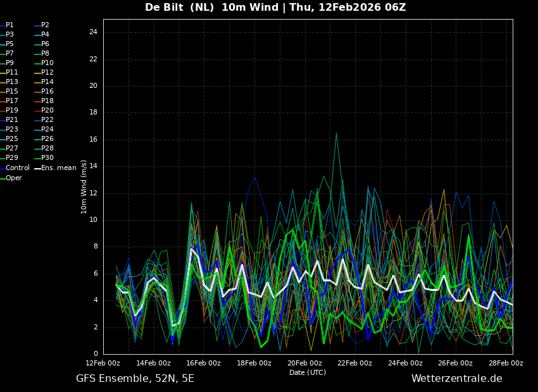Click the P25 legend label
Viewport: 538px width, 392px height.
[12, 138]
